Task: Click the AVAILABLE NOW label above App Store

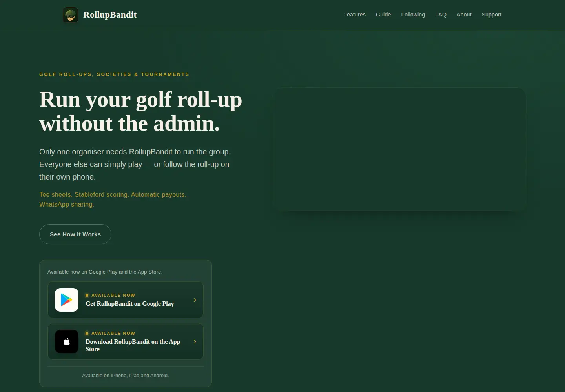Action: 113,333
